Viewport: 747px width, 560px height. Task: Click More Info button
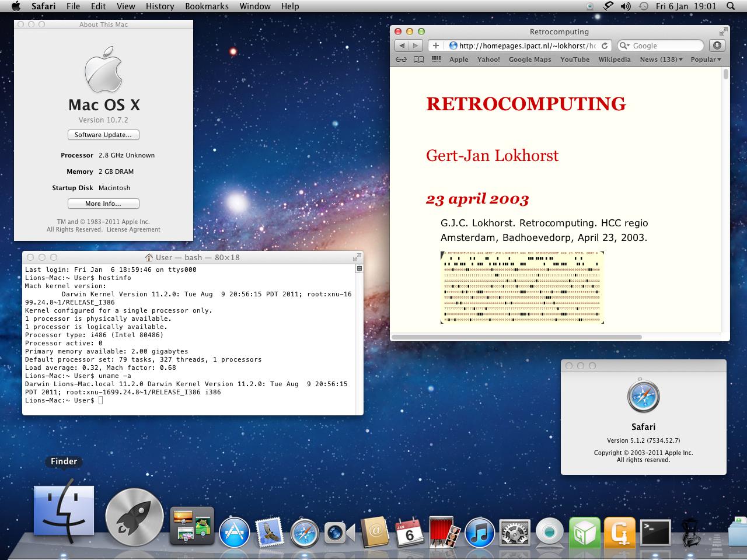[103, 204]
